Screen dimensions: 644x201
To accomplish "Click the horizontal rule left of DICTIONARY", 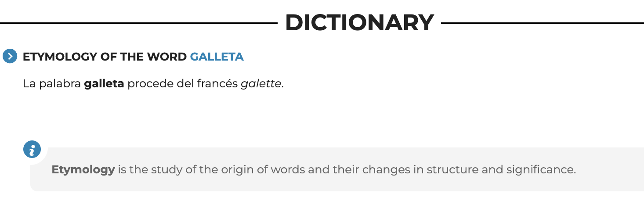I will tap(139, 23).
